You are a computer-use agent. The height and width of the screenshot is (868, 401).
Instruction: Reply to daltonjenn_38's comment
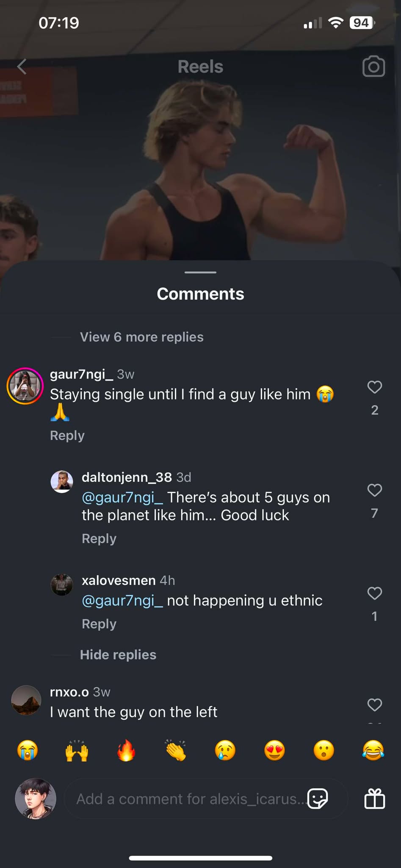(x=99, y=539)
